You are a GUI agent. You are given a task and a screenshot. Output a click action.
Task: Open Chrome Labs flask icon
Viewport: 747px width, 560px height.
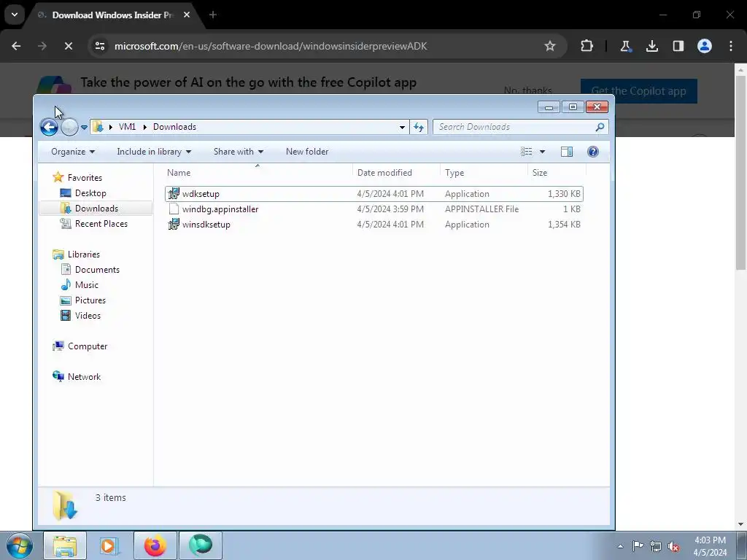625,46
